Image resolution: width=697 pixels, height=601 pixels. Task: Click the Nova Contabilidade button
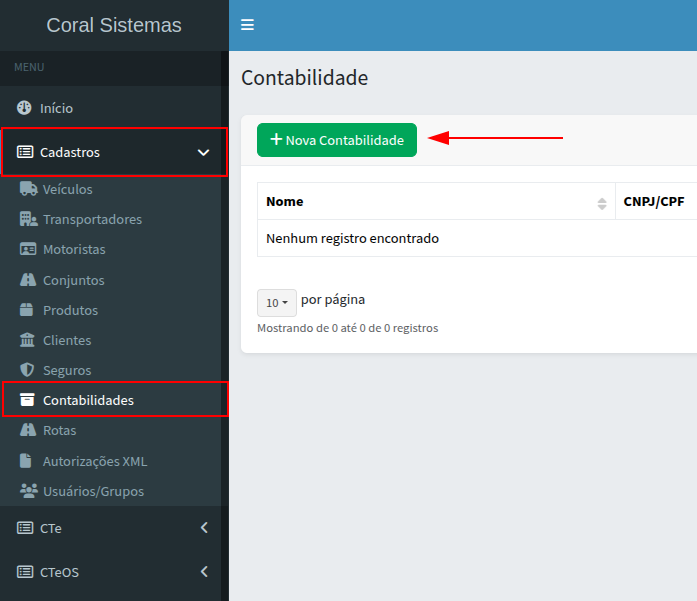(336, 140)
